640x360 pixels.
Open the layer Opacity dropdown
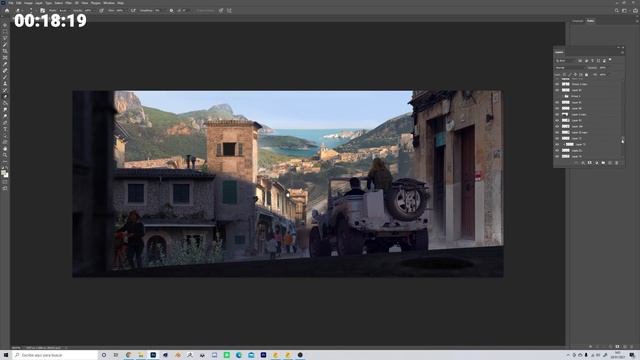point(604,68)
